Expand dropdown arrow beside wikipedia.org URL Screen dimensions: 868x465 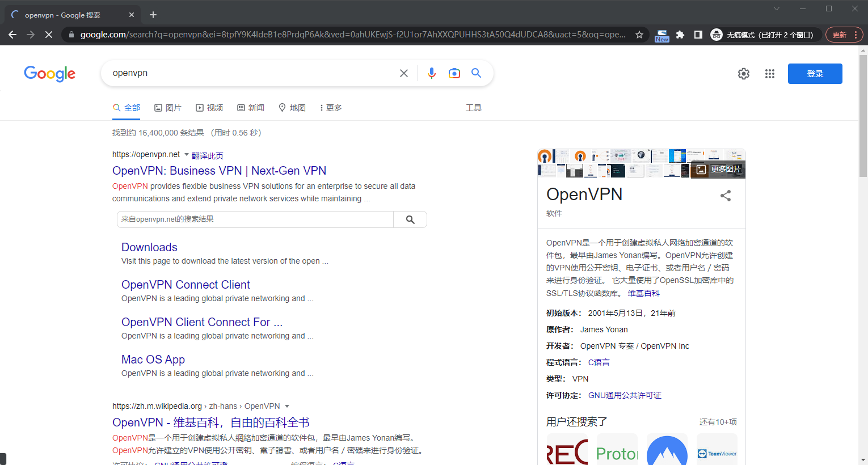287,407
